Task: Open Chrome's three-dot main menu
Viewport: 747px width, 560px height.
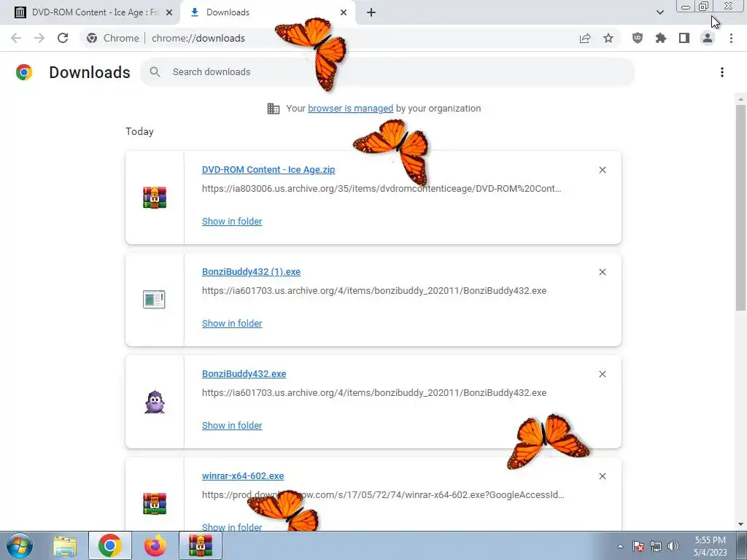Action: point(731,38)
